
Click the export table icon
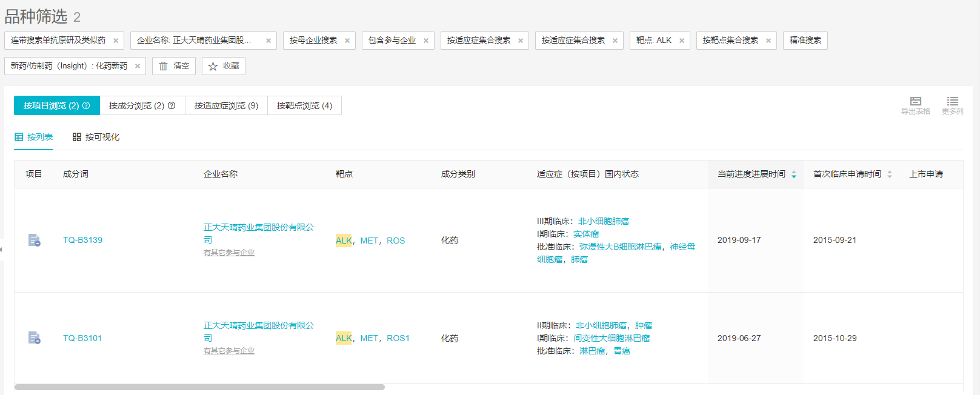click(x=915, y=101)
